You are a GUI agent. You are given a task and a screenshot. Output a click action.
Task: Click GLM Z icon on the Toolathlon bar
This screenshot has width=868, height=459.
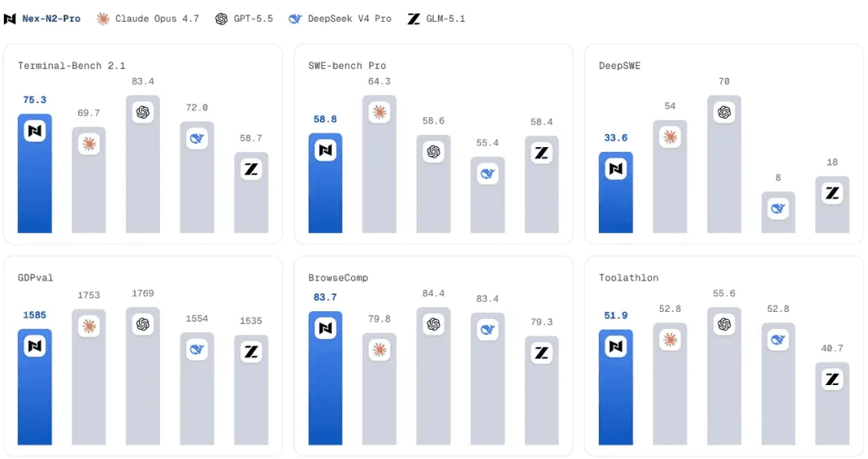tap(832, 379)
